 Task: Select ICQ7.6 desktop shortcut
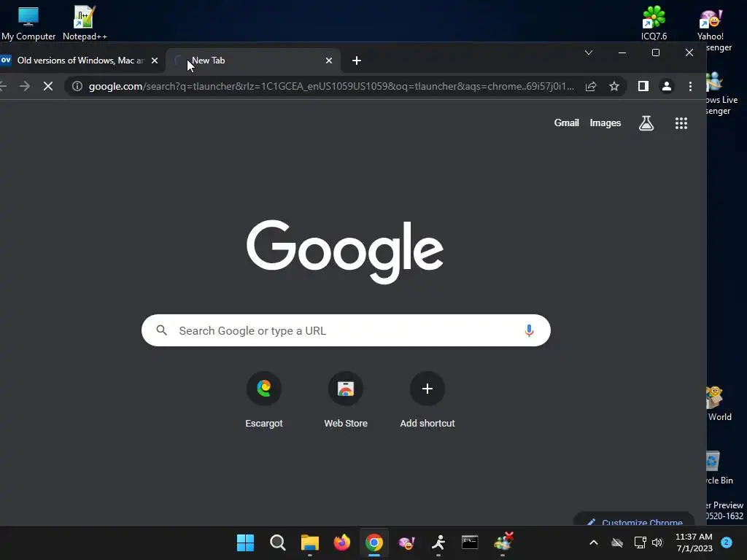point(654,23)
